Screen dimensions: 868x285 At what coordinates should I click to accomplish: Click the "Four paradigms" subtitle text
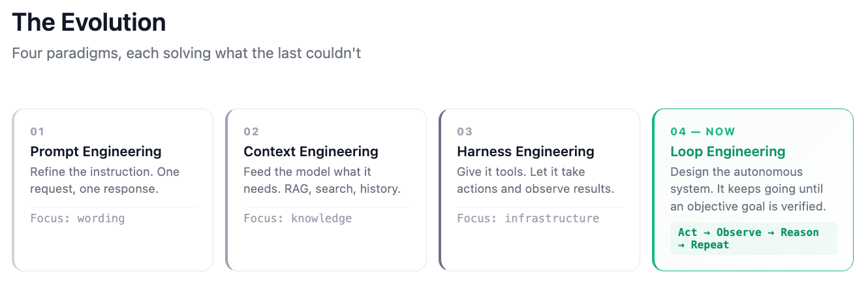tap(187, 53)
